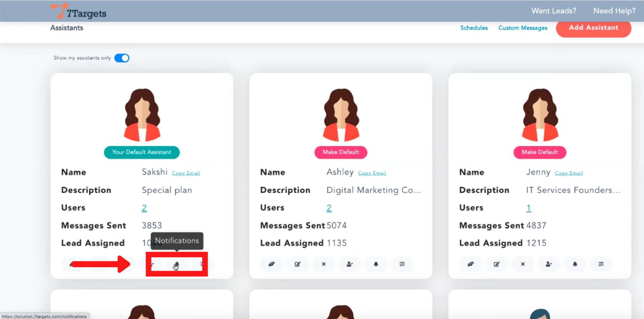The height and width of the screenshot is (319, 644).
Task: Click Ashley's handshake icon
Action: [272, 264]
